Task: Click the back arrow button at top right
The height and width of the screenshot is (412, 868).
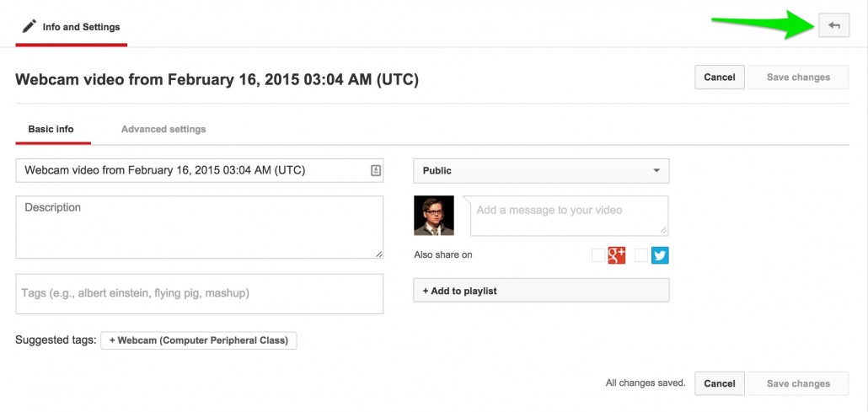Action: pyautogui.click(x=833, y=25)
